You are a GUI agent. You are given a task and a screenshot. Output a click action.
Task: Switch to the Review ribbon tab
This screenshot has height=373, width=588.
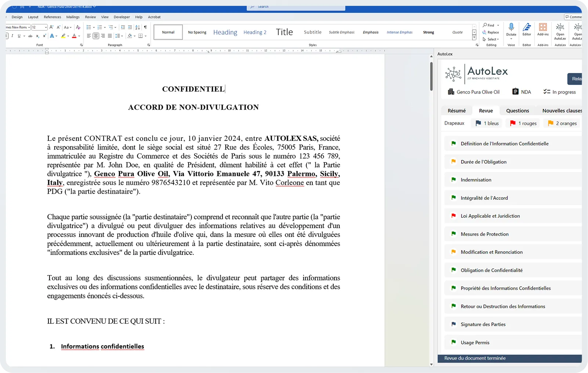(x=90, y=17)
